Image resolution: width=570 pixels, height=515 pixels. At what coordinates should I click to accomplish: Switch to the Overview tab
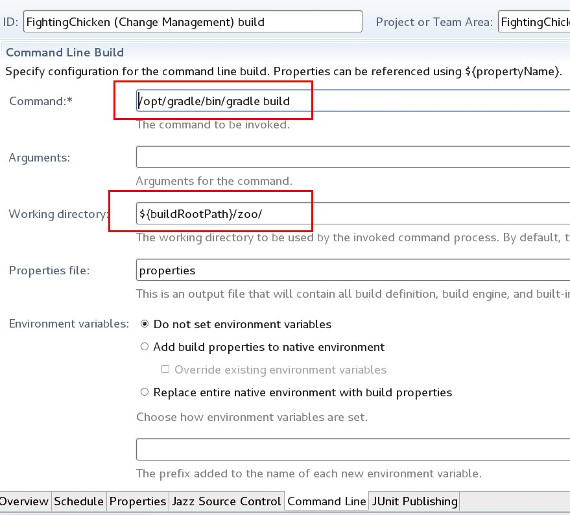pyautogui.click(x=24, y=501)
